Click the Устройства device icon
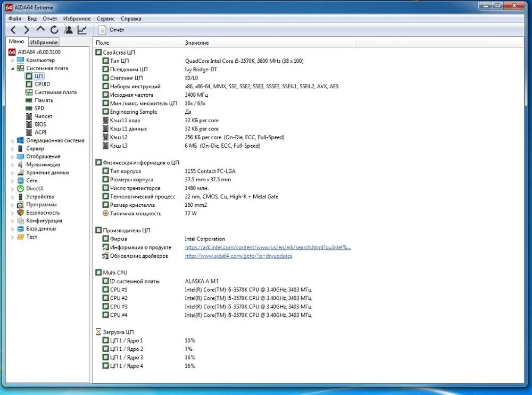The width and height of the screenshot is (532, 395). [20, 197]
